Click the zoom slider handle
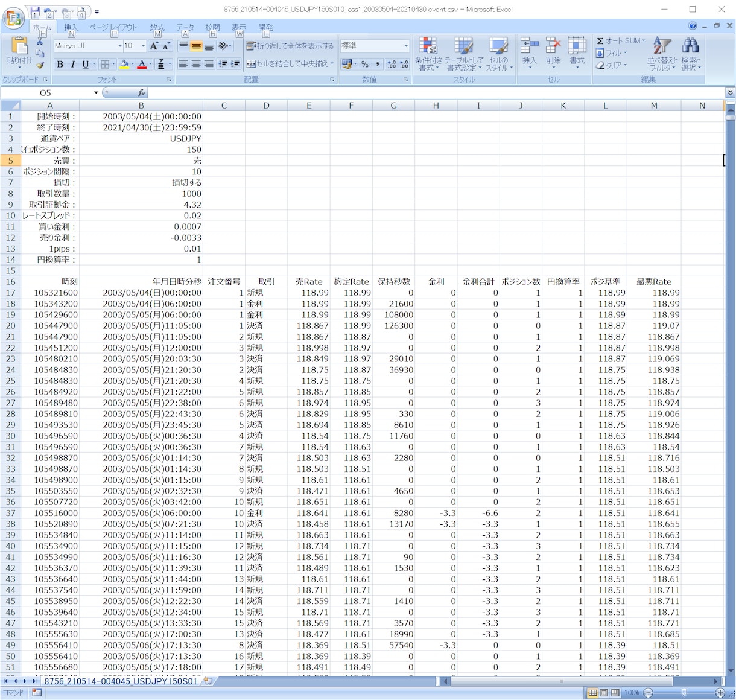The image size is (736, 700). tap(684, 693)
